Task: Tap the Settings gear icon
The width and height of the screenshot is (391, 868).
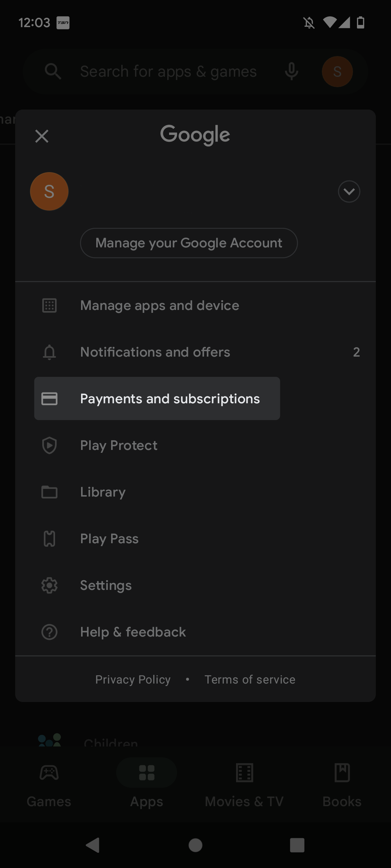Action: (x=50, y=586)
